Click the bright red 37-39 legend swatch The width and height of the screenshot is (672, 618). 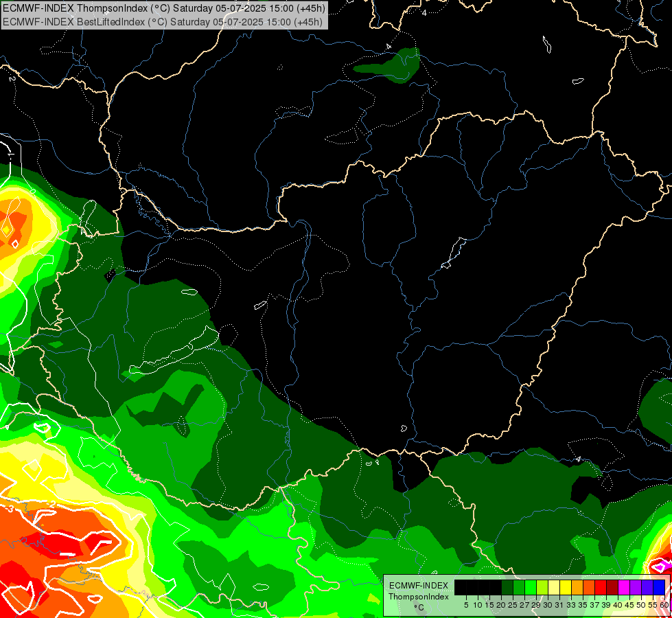(x=601, y=588)
